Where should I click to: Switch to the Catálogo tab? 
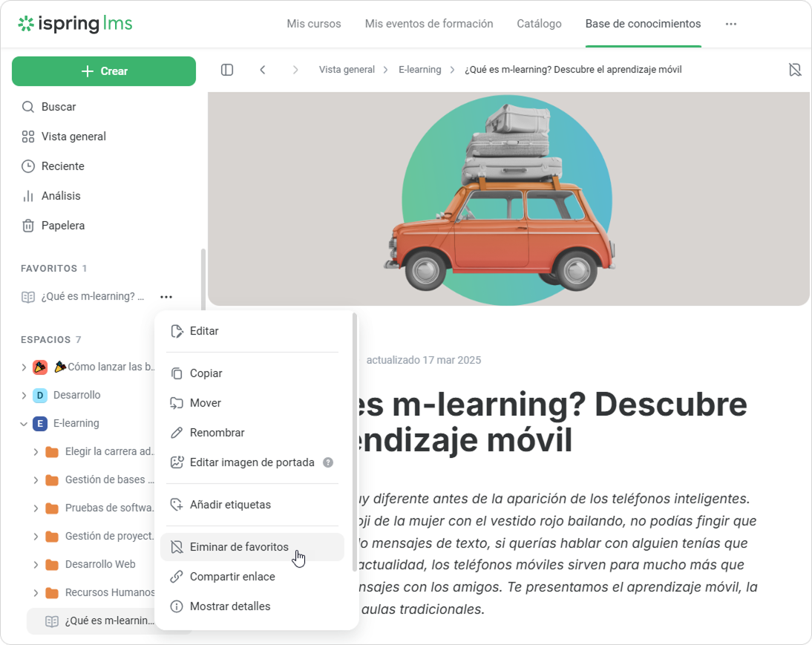tap(539, 24)
